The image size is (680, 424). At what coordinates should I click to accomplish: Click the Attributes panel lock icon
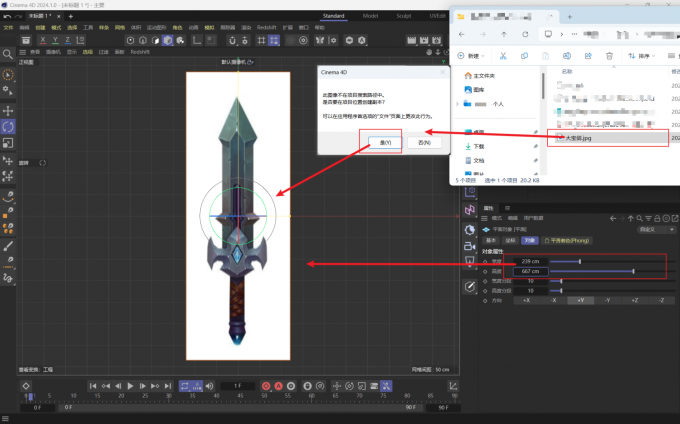(x=657, y=219)
